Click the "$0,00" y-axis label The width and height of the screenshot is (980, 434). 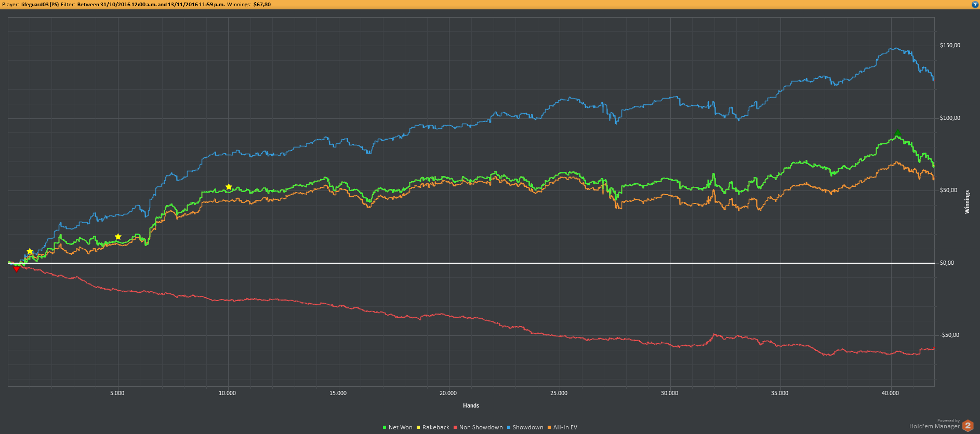click(947, 263)
